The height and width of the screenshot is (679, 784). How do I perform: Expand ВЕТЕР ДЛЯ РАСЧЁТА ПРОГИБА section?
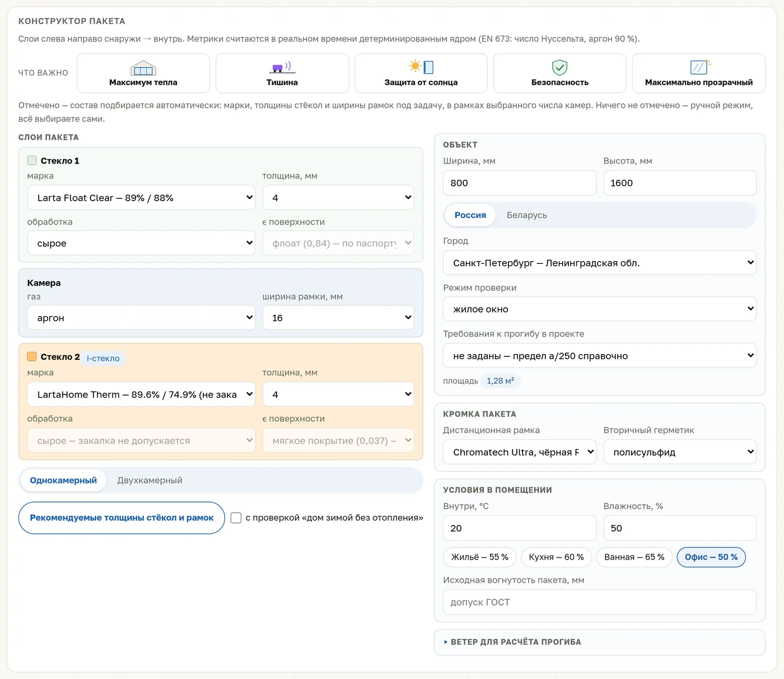coord(600,642)
